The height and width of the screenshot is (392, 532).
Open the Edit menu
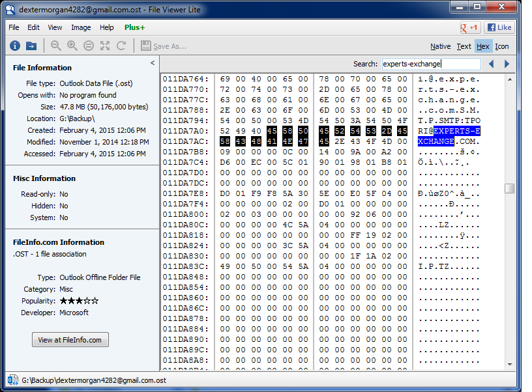click(x=33, y=27)
